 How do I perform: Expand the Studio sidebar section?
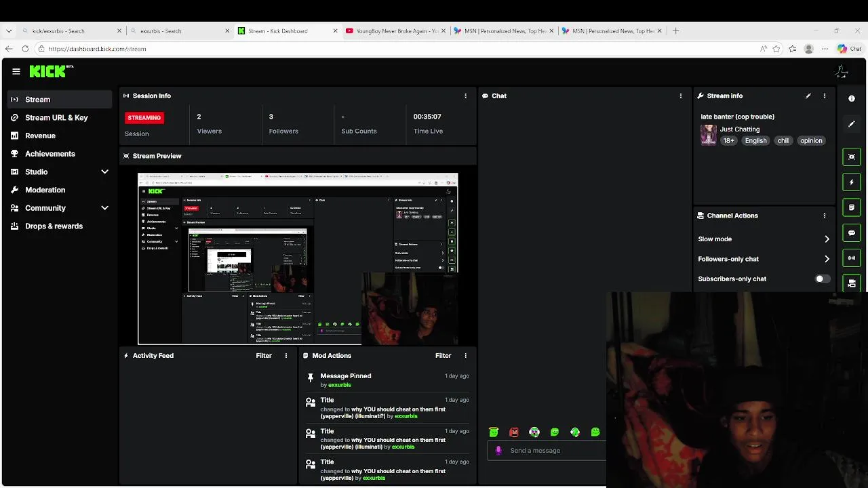click(x=104, y=172)
